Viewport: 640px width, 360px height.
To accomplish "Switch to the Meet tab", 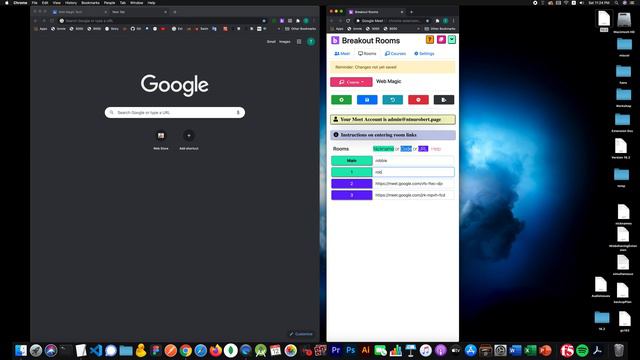I will (x=342, y=53).
